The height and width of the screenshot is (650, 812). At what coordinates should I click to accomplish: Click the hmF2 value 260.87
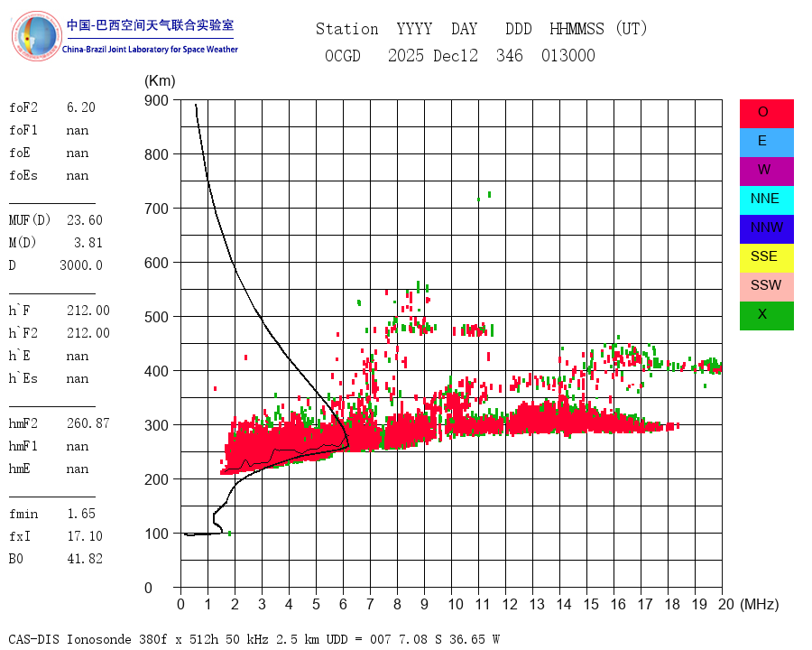pyautogui.click(x=88, y=423)
